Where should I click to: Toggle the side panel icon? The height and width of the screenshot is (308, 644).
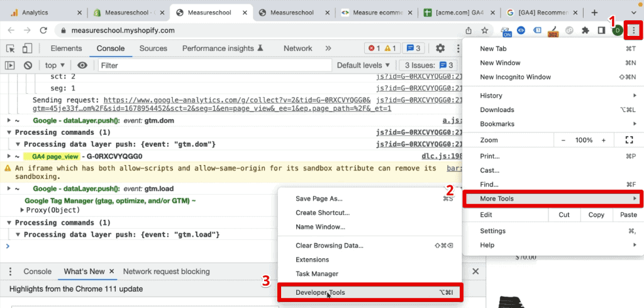(x=602, y=30)
